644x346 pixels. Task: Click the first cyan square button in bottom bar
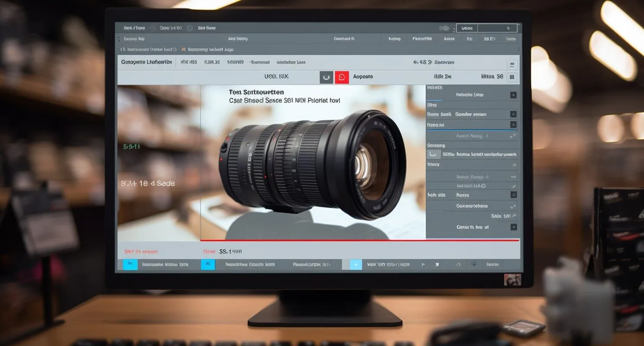click(130, 264)
